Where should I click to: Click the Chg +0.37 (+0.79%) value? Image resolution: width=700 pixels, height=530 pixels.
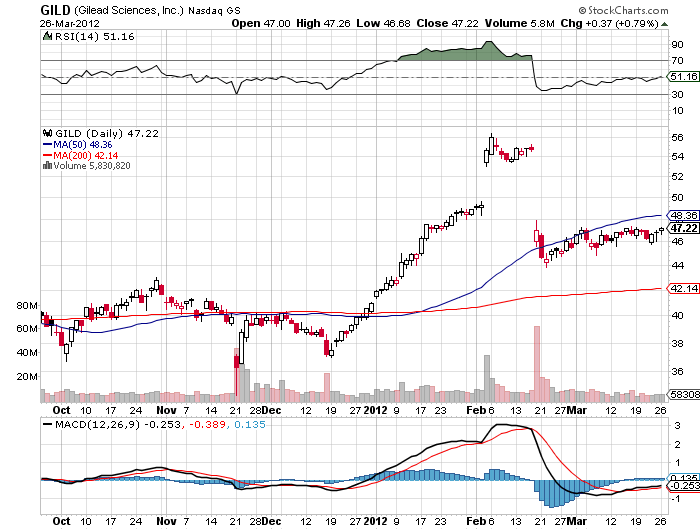[609, 24]
